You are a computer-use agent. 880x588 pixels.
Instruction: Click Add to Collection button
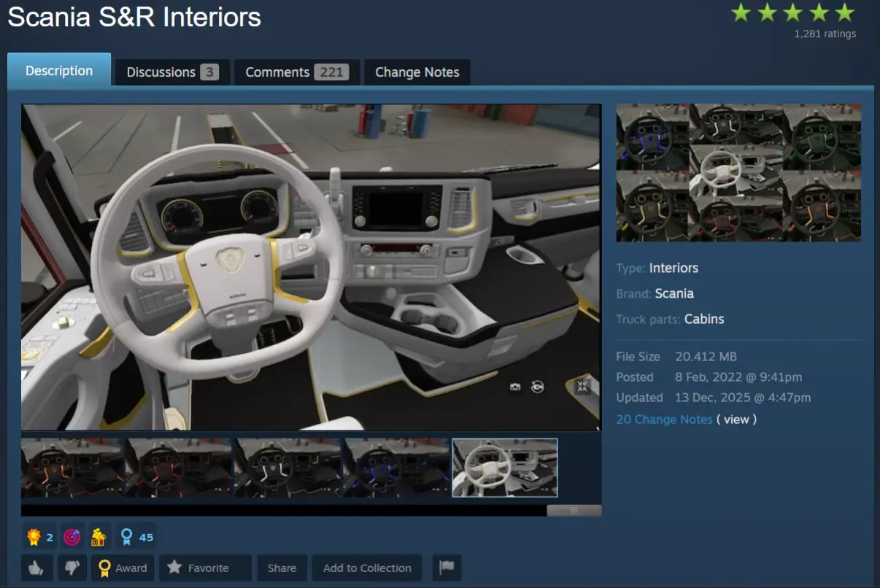pyautogui.click(x=367, y=568)
